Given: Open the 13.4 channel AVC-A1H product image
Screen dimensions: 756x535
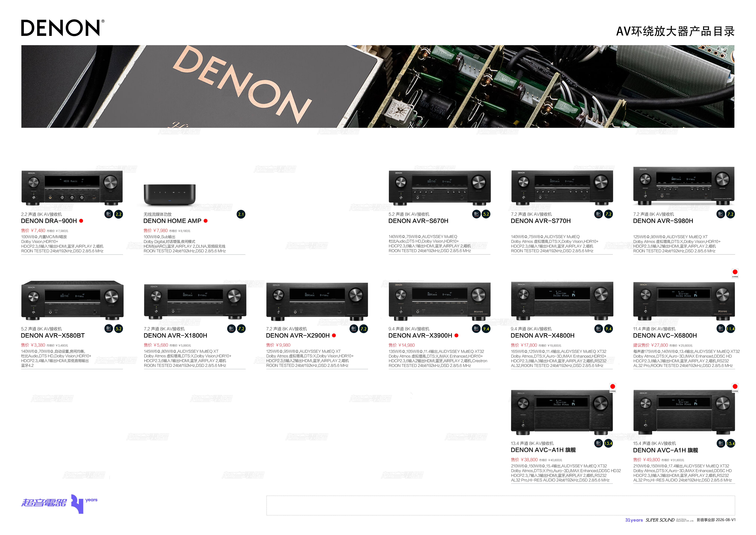Looking at the screenshot, I should pos(562,412).
